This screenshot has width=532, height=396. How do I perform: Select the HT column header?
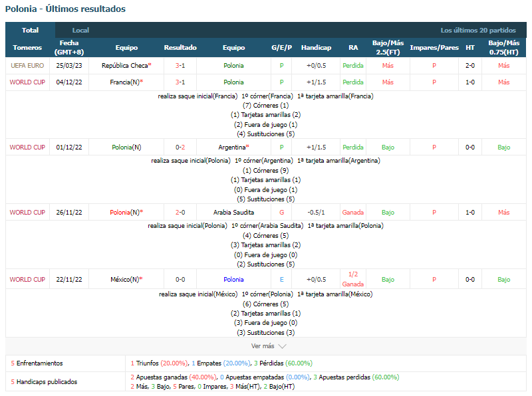click(470, 47)
